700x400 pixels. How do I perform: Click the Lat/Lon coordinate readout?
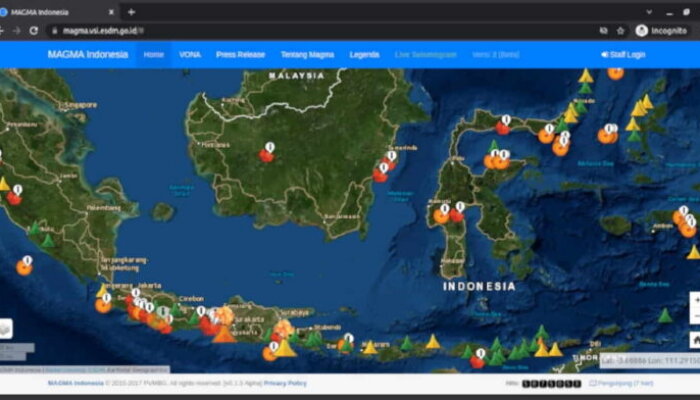coord(650,361)
